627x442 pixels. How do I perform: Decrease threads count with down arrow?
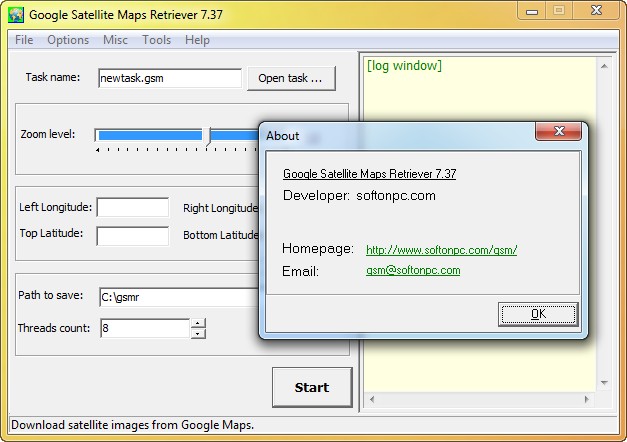(198, 333)
